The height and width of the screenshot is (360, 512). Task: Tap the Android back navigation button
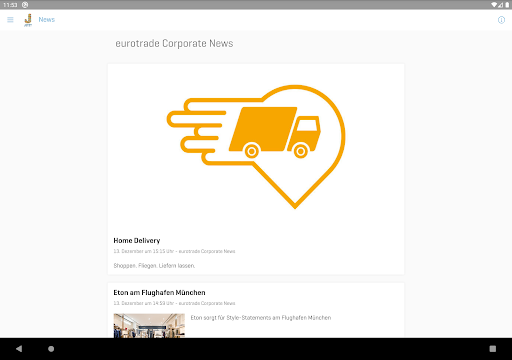click(x=19, y=349)
